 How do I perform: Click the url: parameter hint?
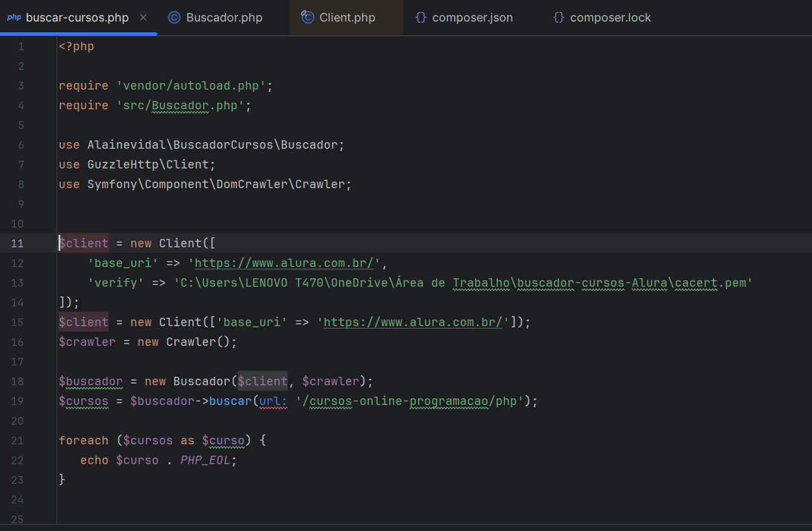(x=273, y=401)
